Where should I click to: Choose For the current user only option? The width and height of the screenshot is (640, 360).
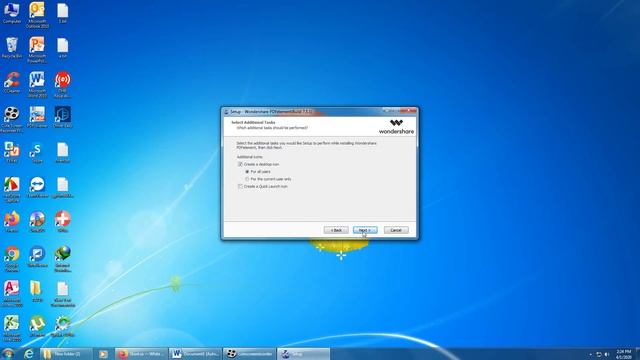247,179
